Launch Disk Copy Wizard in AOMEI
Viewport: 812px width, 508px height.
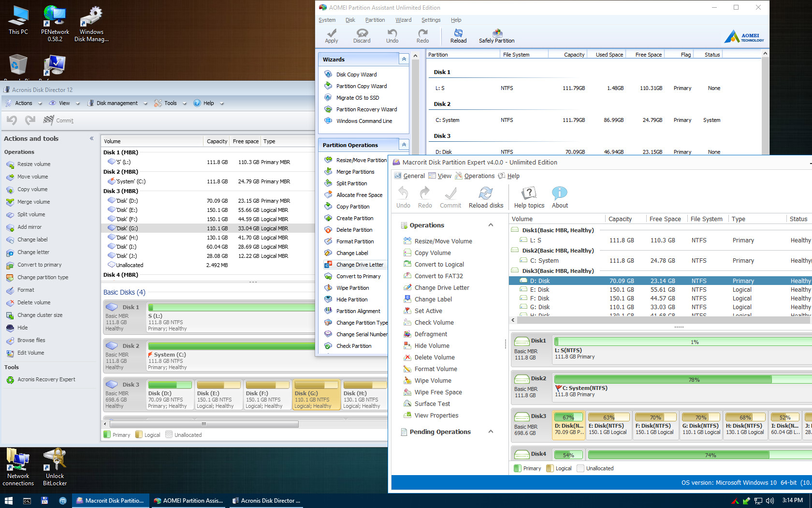(357, 75)
